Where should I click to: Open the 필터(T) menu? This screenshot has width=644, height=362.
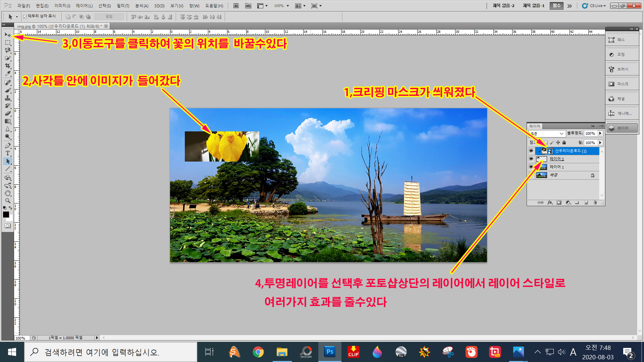[123, 6]
